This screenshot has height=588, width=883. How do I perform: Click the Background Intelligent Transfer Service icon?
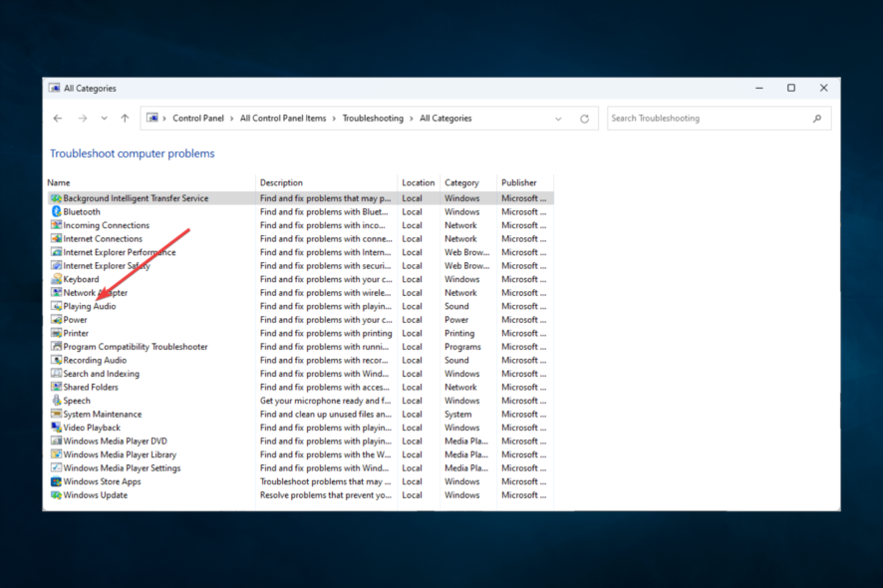point(57,198)
